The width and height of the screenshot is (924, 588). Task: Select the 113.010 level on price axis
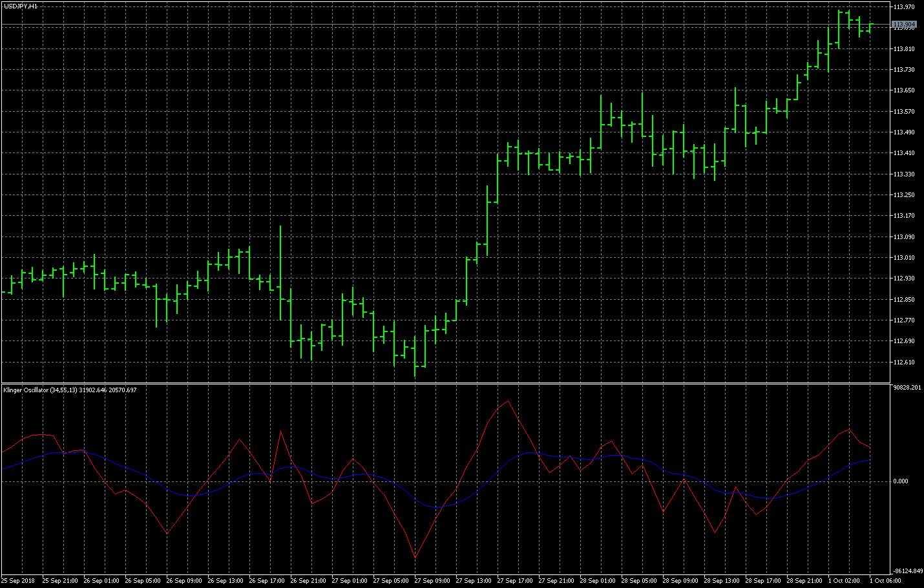(904, 258)
